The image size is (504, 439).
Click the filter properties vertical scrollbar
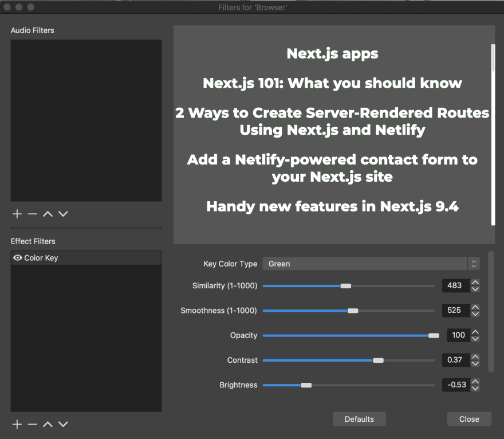tap(490, 312)
